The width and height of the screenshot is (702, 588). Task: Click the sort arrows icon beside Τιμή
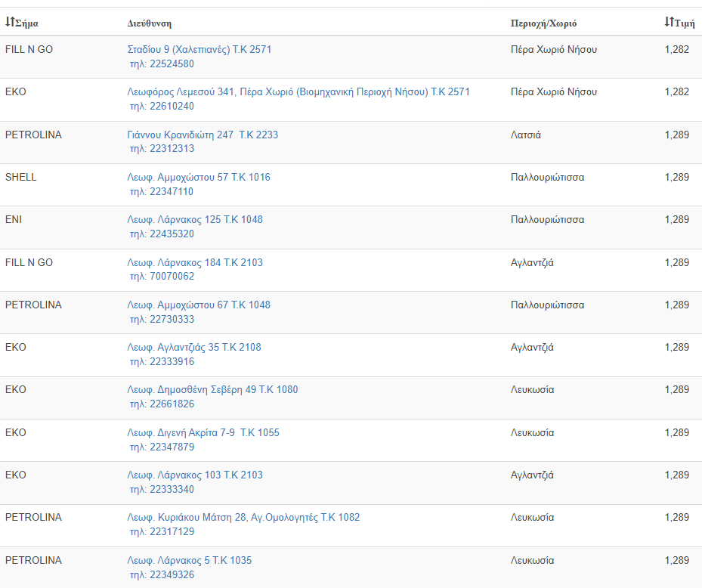(x=668, y=22)
